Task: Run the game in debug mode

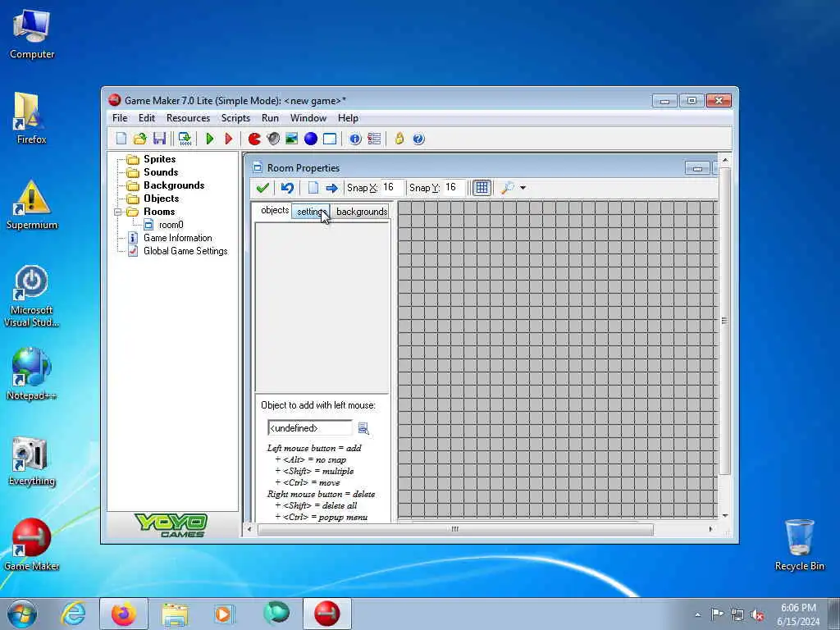Action: (228, 139)
